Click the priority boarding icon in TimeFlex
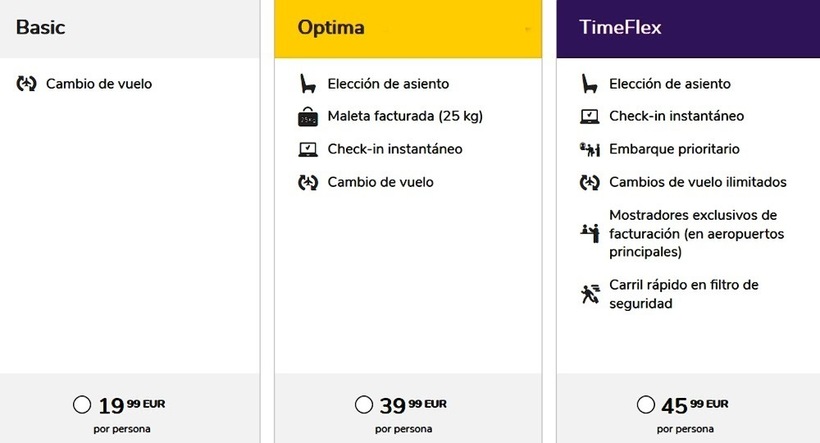The height and width of the screenshot is (443, 820). (590, 150)
